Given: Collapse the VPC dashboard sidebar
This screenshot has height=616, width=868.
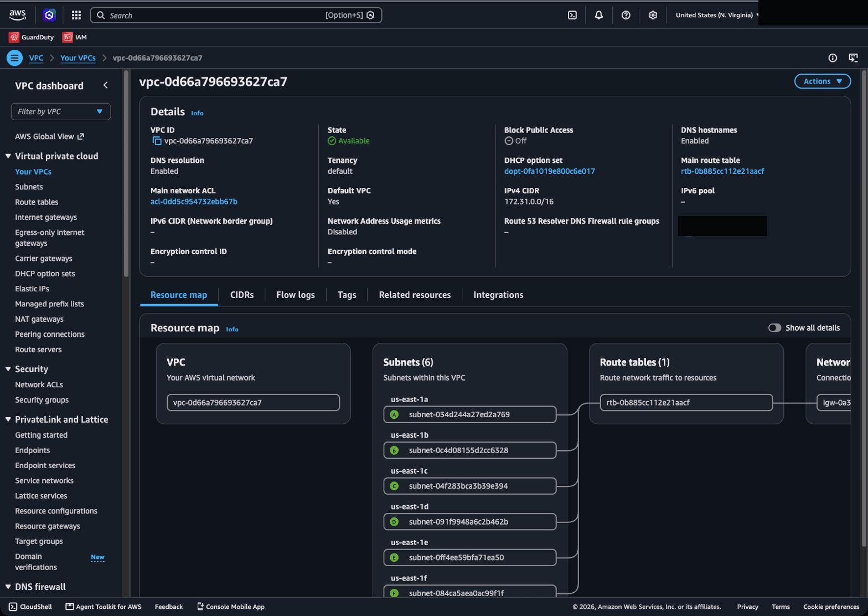Looking at the screenshot, I should (x=106, y=85).
